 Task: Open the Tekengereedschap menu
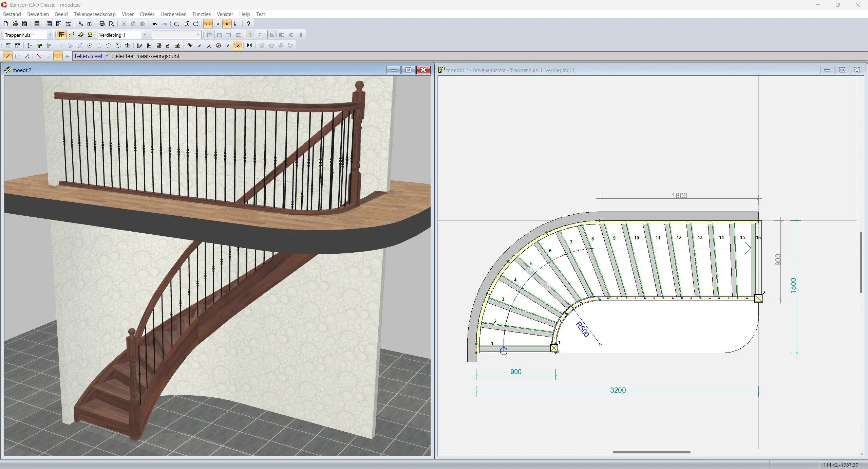[x=95, y=14]
